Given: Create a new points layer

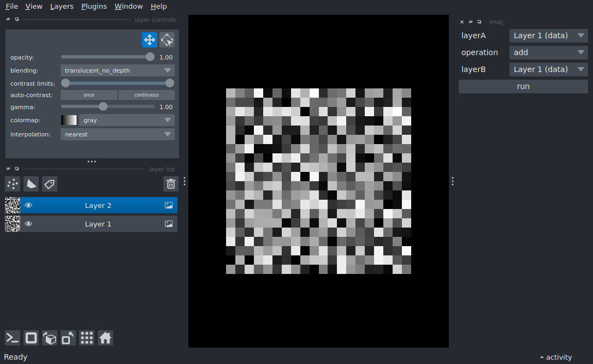Looking at the screenshot, I should (13, 184).
